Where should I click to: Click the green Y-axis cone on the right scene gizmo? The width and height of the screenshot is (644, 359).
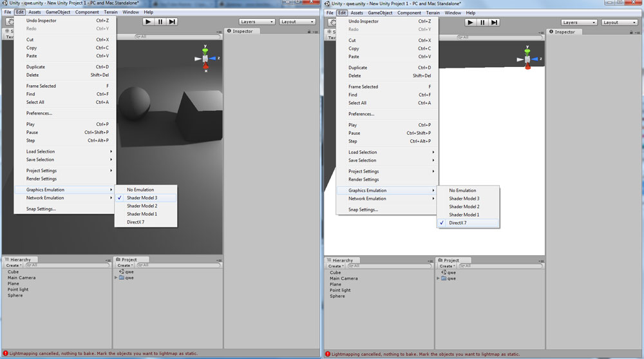point(527,50)
